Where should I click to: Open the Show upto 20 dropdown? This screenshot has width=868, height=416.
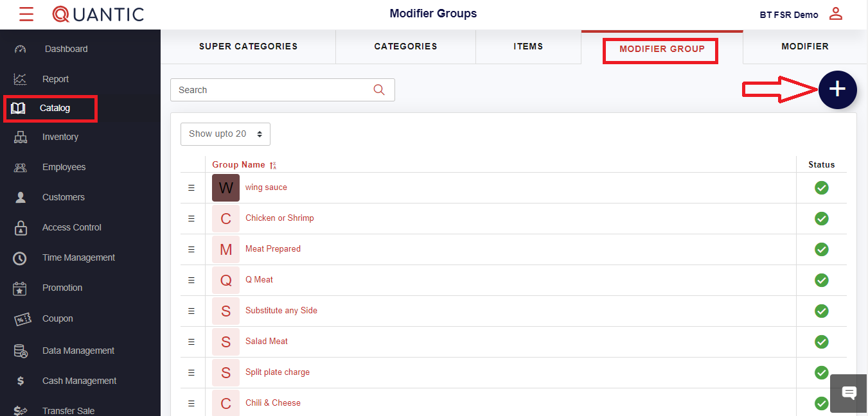tap(226, 134)
